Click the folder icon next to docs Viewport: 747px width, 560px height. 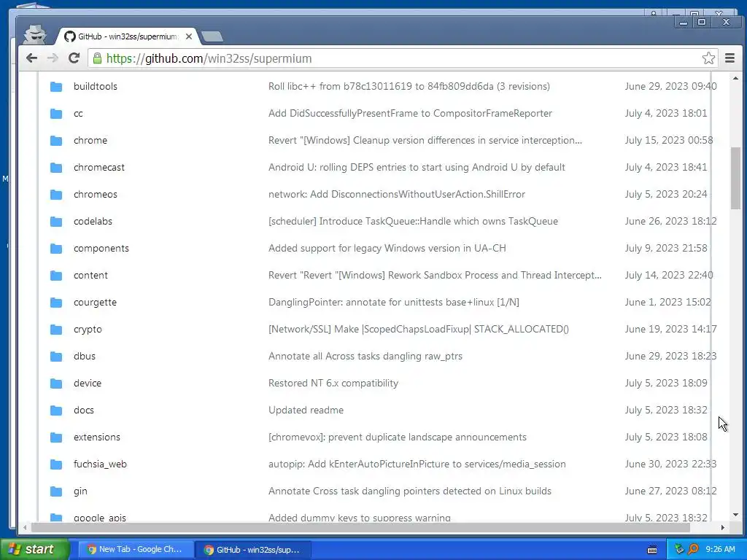pyautogui.click(x=56, y=410)
